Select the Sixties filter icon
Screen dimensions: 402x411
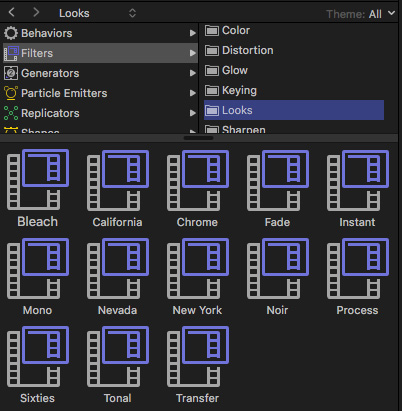(38, 356)
